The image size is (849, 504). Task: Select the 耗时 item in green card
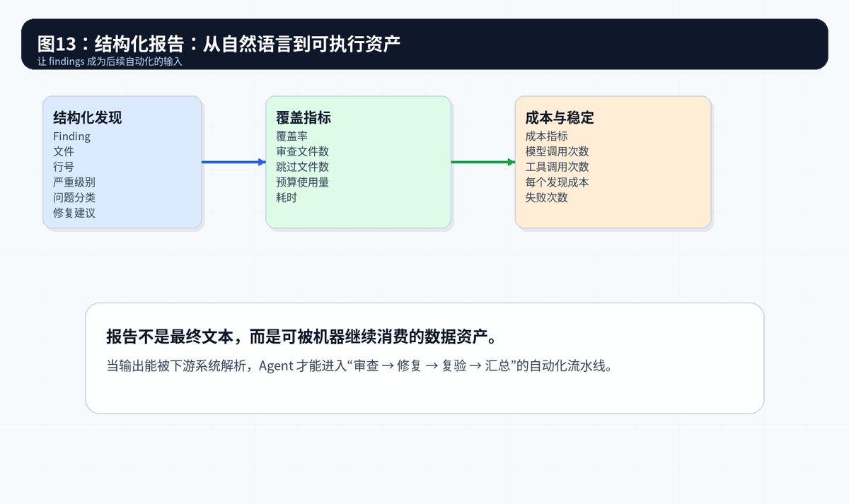click(287, 198)
